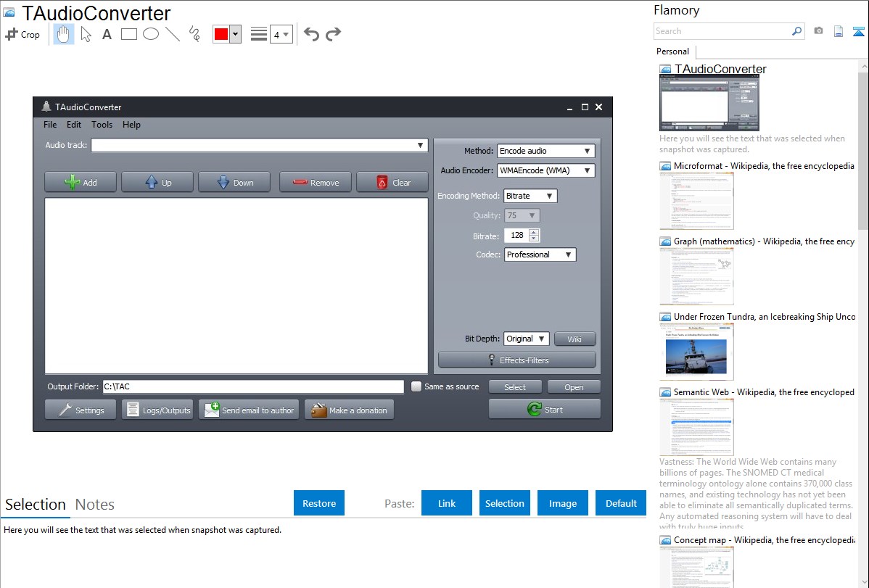Paste as Link button
The height and width of the screenshot is (588, 869).
[x=447, y=503]
